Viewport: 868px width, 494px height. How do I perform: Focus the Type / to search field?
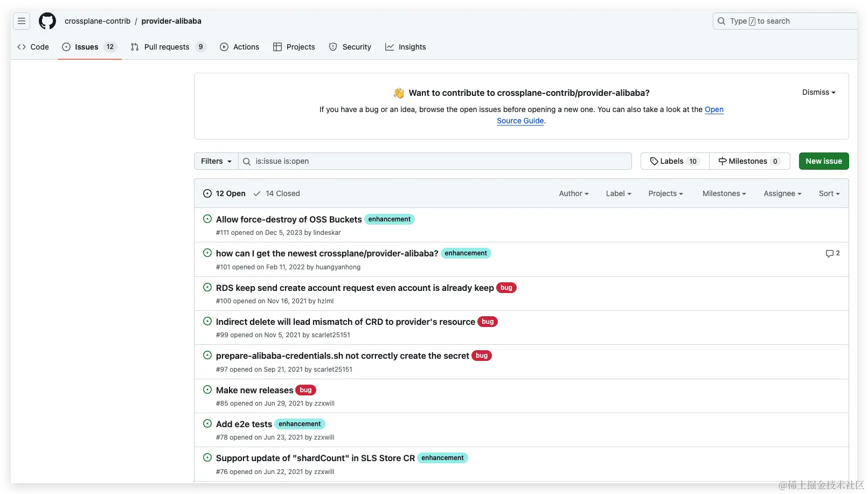click(785, 21)
